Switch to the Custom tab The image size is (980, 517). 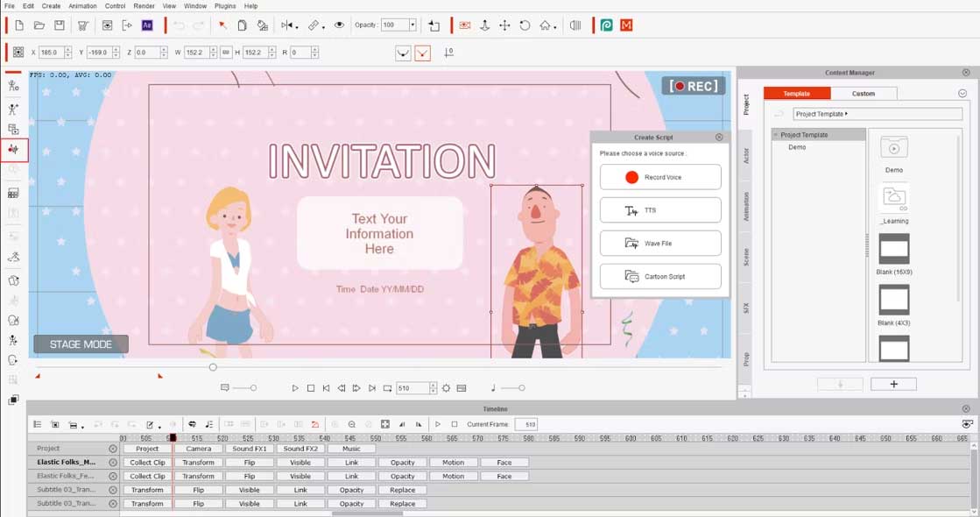click(x=863, y=93)
